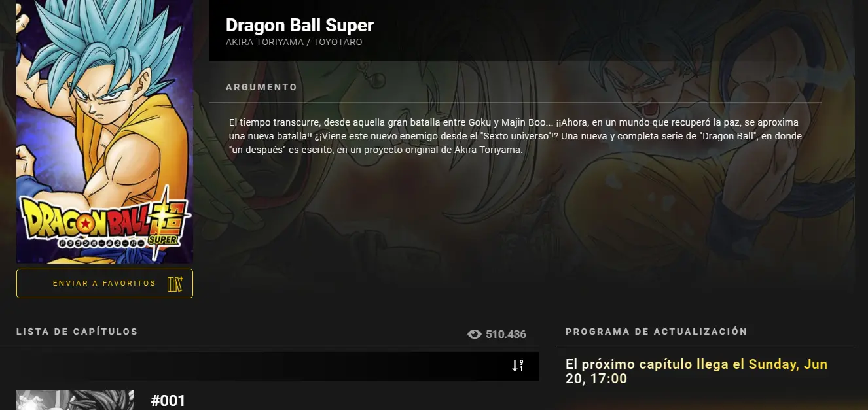
Task: Click the eye views icon
Action: [x=475, y=334]
